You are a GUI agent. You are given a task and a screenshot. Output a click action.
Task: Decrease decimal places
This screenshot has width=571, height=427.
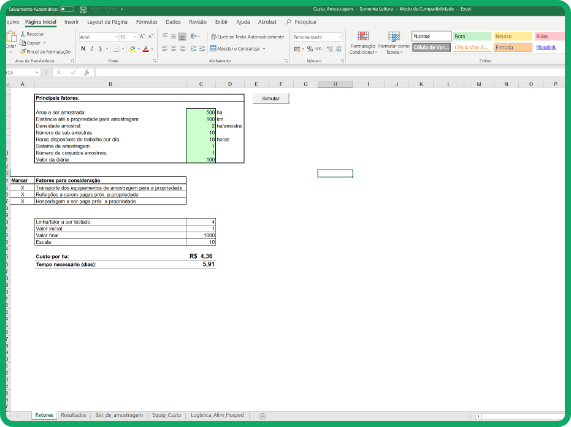pos(339,49)
